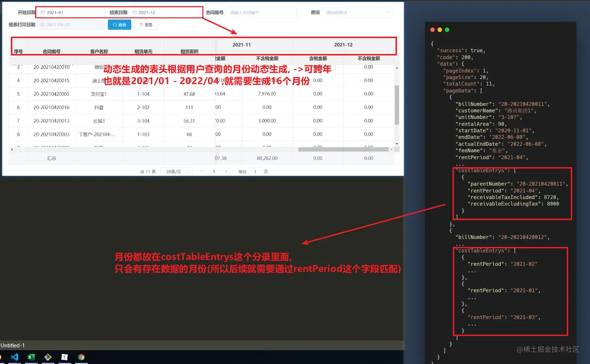Image resolution: width=590 pixels, height=364 pixels.
Task: Click rental area value 56.31
Action: pos(189,121)
